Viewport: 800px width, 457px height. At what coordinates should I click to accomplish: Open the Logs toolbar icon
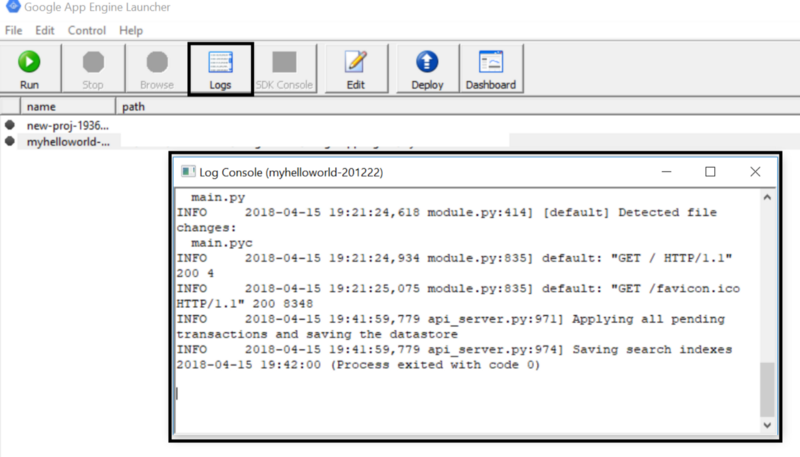point(220,62)
